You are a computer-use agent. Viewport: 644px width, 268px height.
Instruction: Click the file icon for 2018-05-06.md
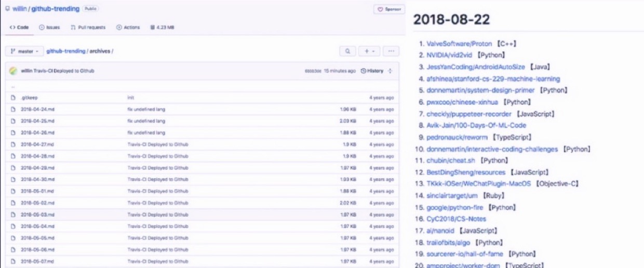13,250
